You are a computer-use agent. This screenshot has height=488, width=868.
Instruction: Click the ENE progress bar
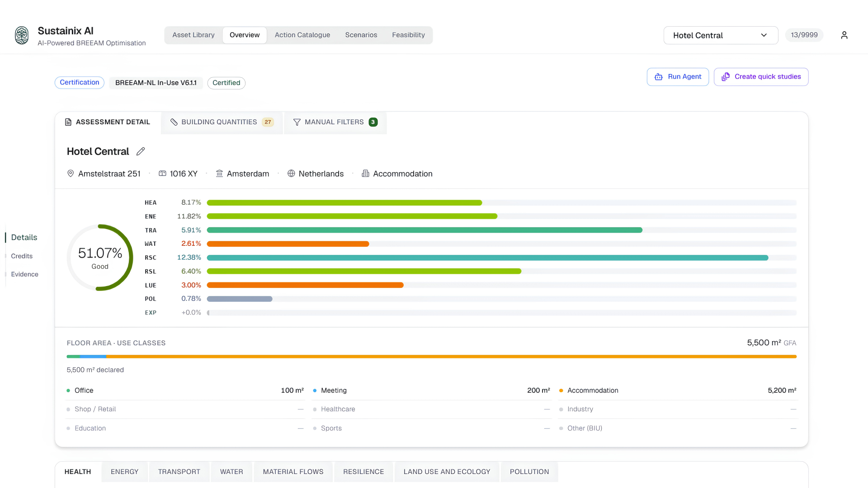(501, 216)
